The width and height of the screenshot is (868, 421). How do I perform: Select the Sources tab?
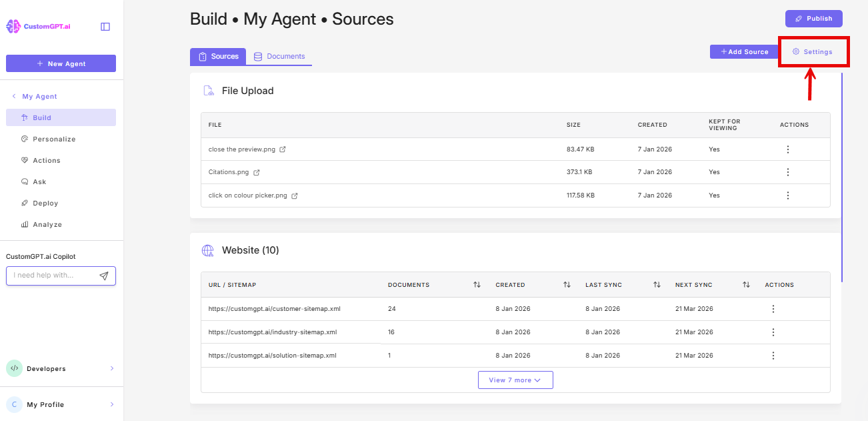click(x=218, y=57)
